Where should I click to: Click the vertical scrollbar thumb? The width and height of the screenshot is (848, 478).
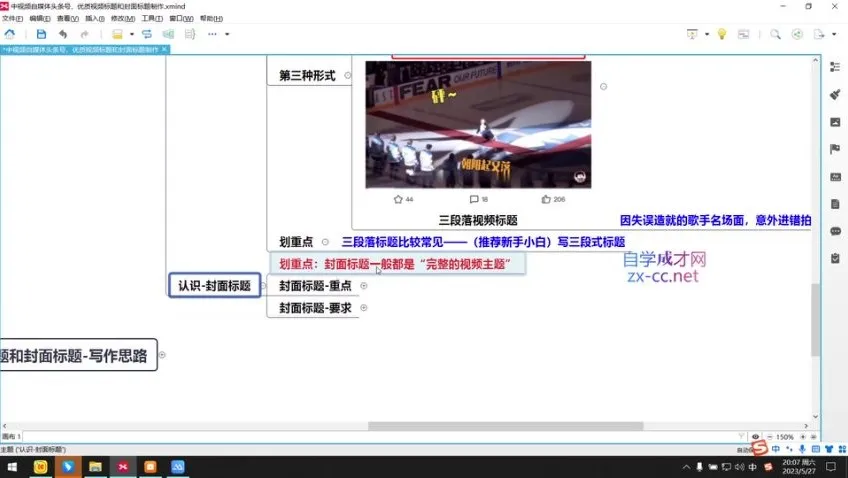tap(815, 320)
